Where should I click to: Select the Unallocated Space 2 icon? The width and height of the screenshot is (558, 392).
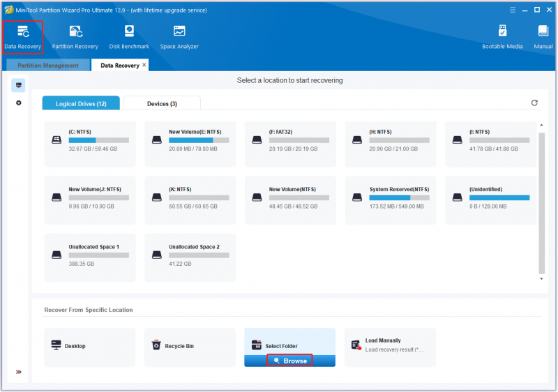click(x=157, y=255)
